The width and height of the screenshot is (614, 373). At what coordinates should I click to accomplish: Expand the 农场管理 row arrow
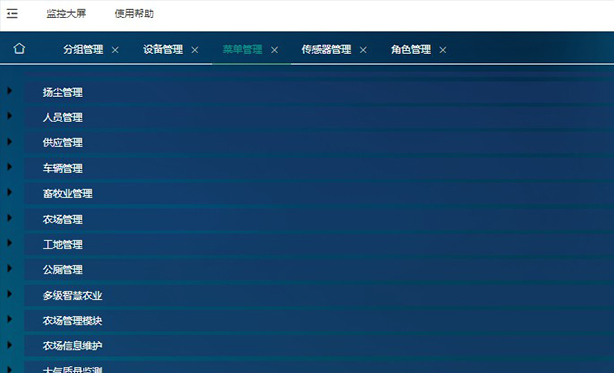[x=10, y=218]
